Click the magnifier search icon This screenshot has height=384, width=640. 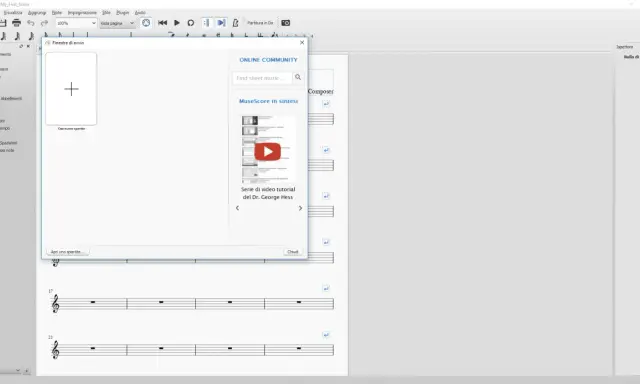tap(298, 77)
